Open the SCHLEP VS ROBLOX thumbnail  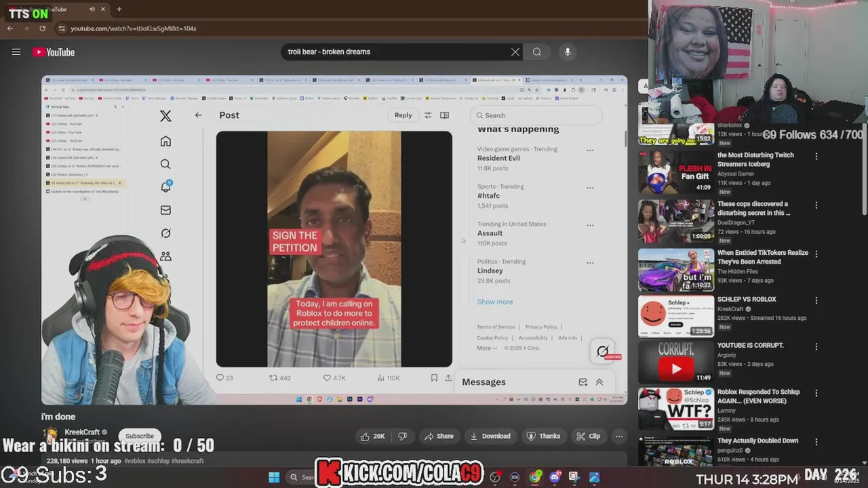[x=676, y=316]
